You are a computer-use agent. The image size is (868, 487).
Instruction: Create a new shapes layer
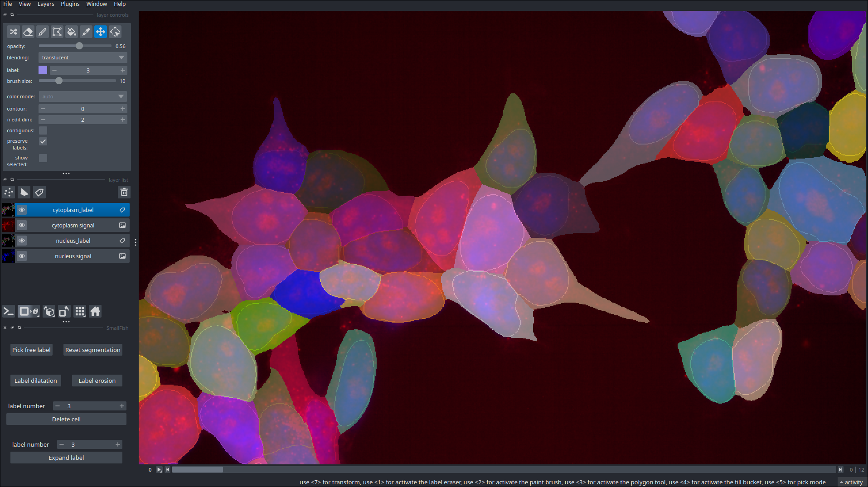(24, 192)
